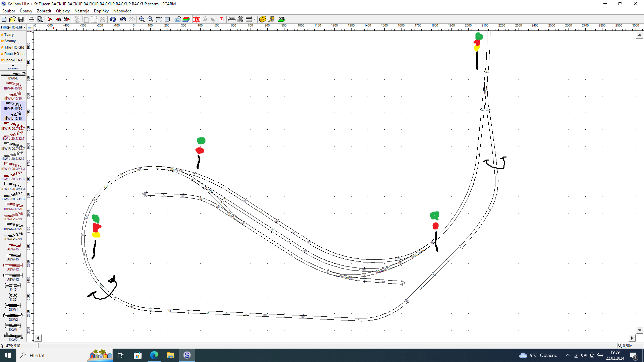The height and width of the screenshot is (362, 644).
Task: Open the Nástroje menu
Action: [82, 11]
